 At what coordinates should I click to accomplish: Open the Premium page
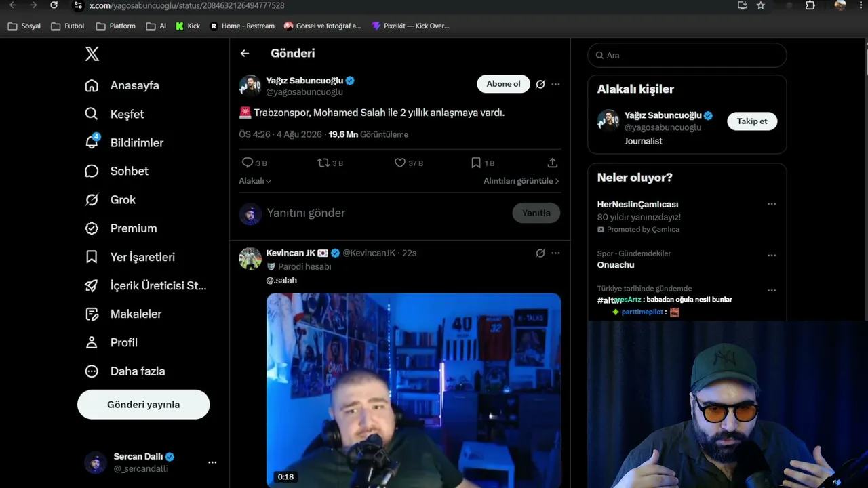tap(121, 228)
